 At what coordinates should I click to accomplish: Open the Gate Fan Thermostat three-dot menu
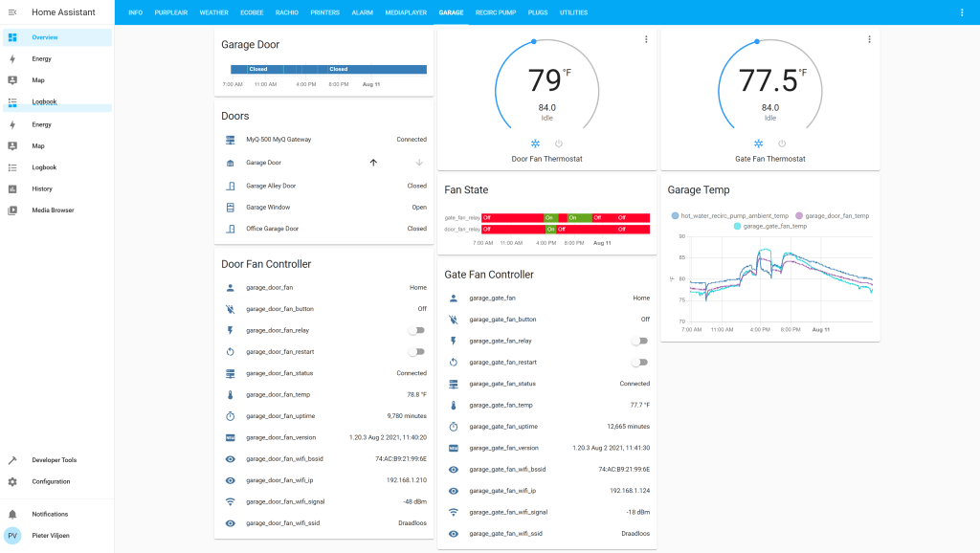pyautogui.click(x=869, y=39)
